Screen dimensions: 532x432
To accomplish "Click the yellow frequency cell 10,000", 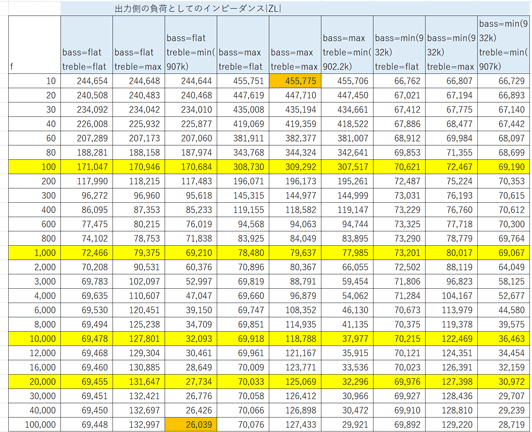I will (35, 338).
